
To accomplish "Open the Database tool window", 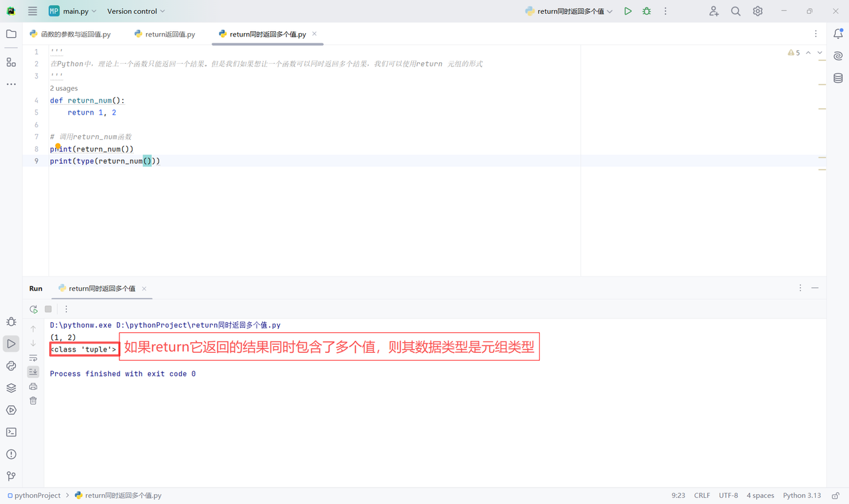I will coord(838,78).
